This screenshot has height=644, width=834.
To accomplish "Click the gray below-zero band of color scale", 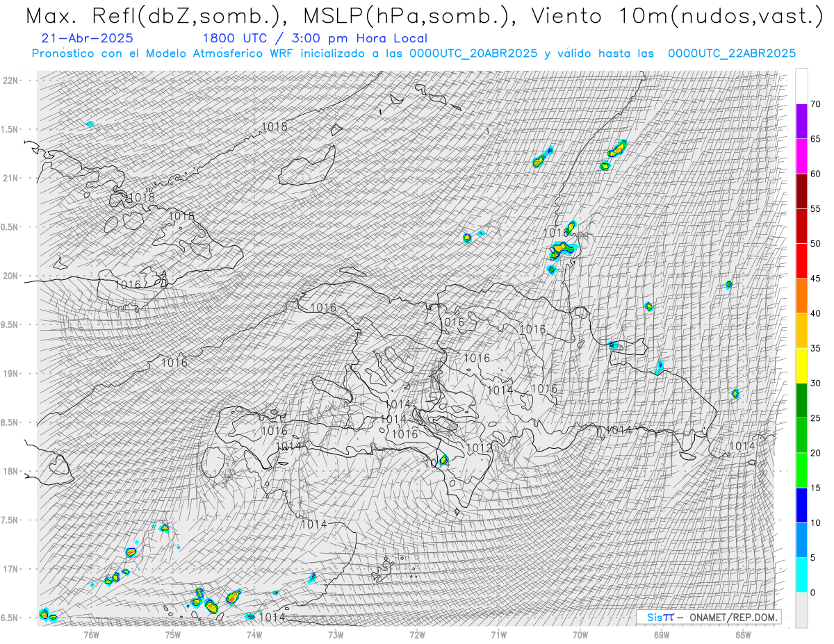I will (x=801, y=610).
